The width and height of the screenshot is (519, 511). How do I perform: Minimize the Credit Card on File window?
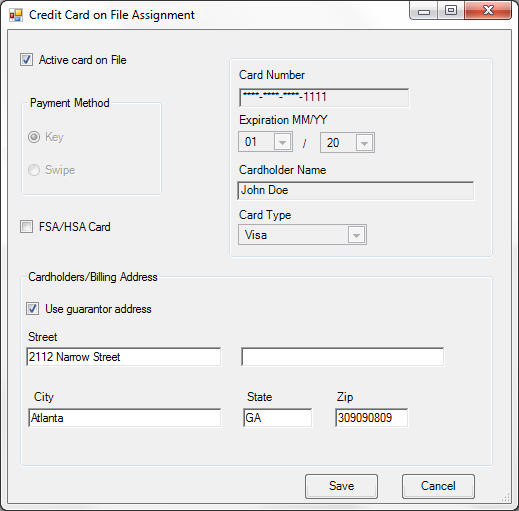(424, 11)
